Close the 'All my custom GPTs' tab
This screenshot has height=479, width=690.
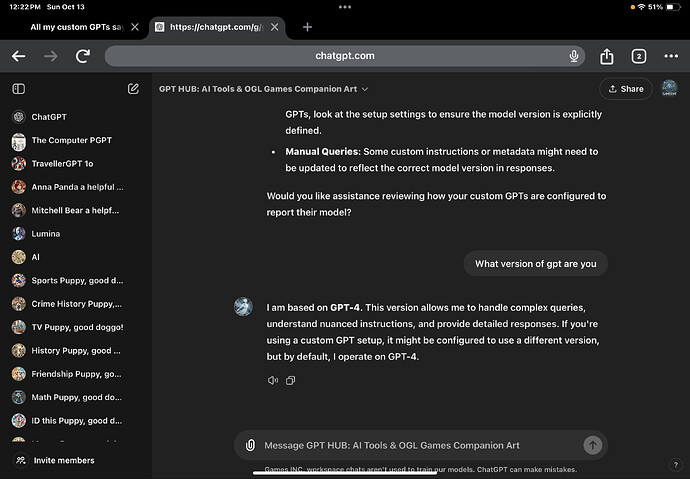135,27
